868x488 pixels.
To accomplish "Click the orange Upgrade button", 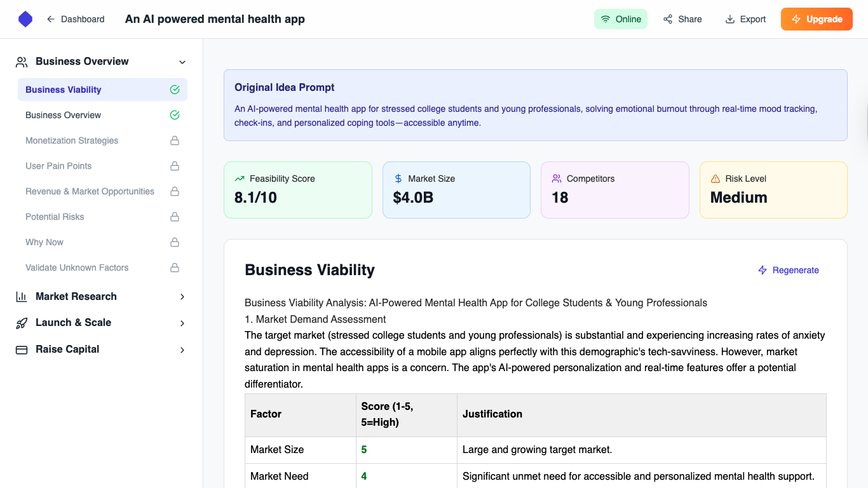I will [817, 19].
